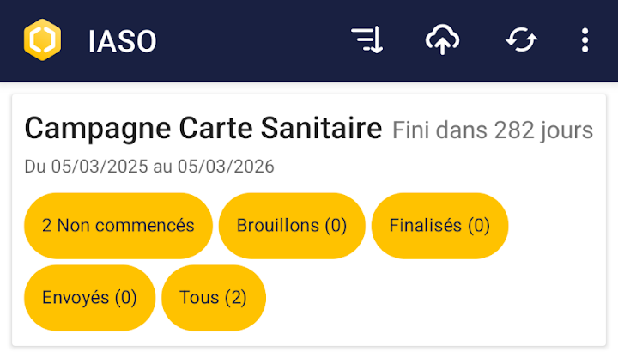Switch to the Tous (2) chip
Image resolution: width=618 pixels, height=364 pixels.
[x=213, y=298]
